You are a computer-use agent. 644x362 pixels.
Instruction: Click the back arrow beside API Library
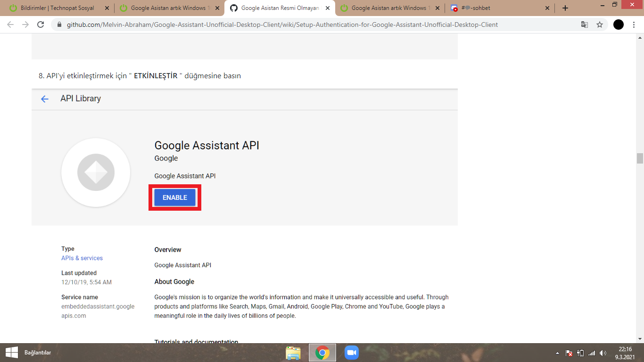(45, 99)
